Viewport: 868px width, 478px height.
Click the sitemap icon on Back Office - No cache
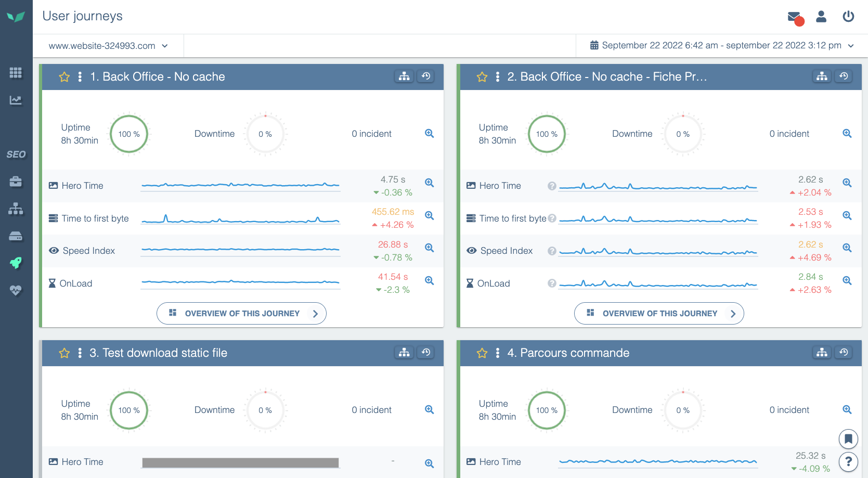pos(404,76)
